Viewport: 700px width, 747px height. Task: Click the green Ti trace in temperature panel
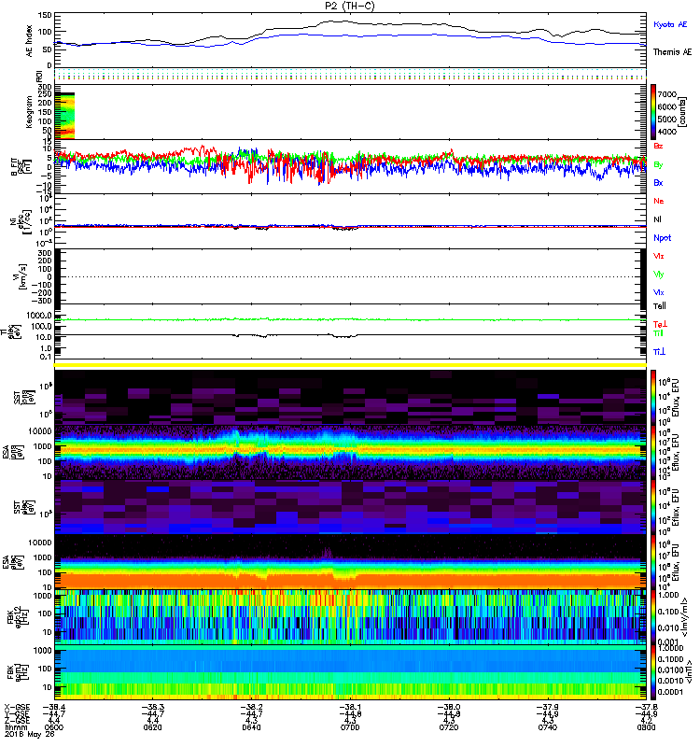click(350, 319)
